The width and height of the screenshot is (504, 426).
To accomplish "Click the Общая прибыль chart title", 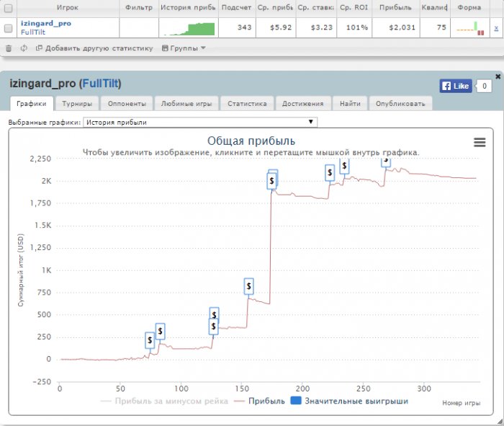I will [x=251, y=141].
